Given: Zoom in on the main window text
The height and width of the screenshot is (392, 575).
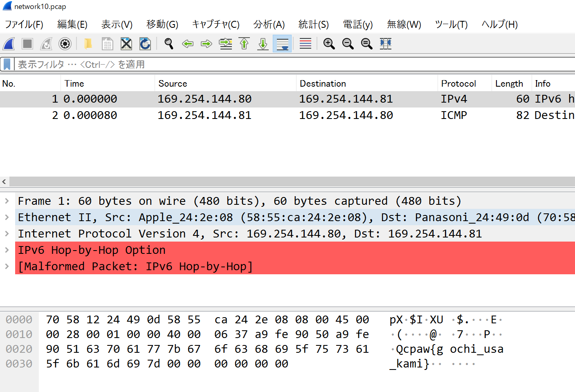Looking at the screenshot, I should tap(329, 44).
